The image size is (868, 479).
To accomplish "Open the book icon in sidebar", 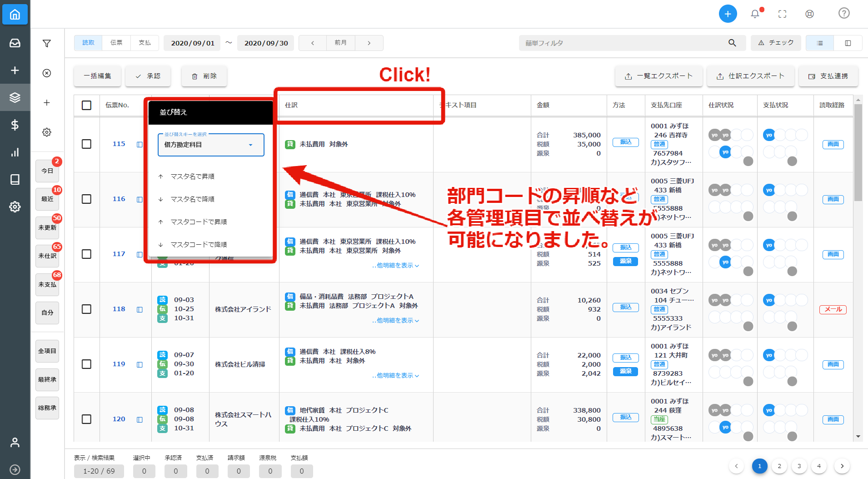I will 15,179.
